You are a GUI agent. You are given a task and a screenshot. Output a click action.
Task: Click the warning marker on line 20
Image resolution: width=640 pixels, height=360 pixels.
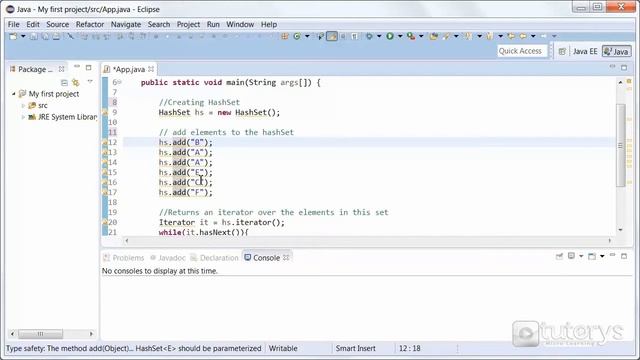105,222
